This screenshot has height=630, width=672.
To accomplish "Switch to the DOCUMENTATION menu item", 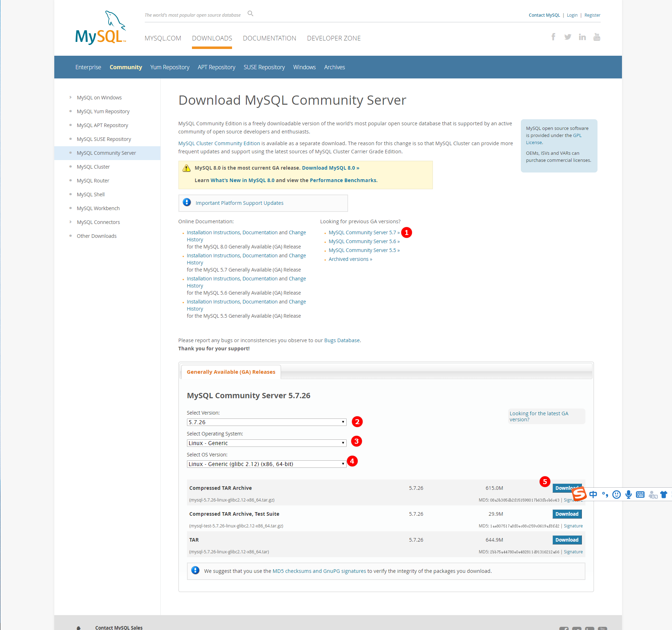I will [269, 38].
